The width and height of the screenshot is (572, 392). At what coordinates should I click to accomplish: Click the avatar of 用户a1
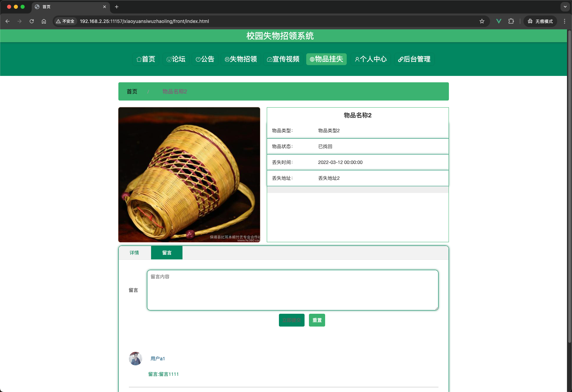click(x=136, y=359)
